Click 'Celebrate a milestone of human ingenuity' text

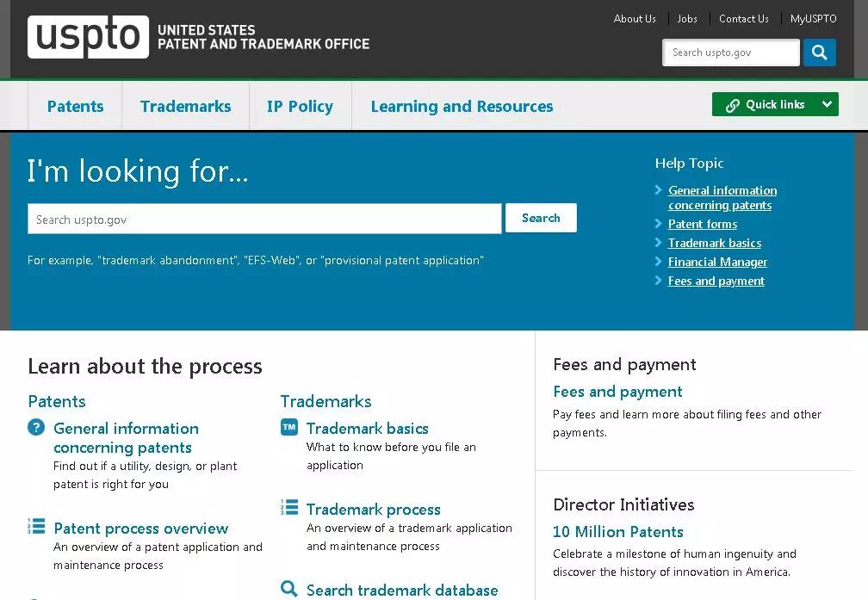(x=675, y=563)
